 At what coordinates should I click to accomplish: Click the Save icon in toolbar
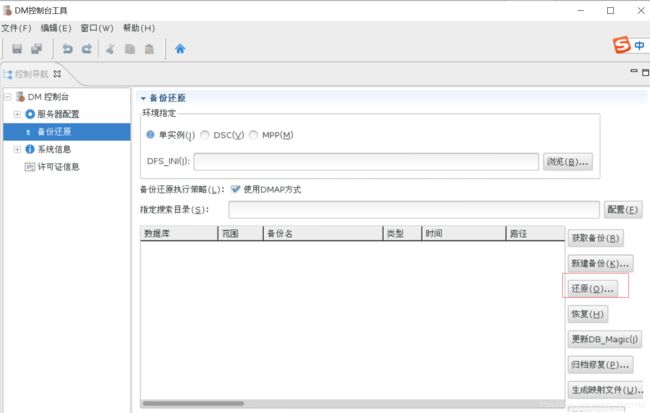coord(17,49)
